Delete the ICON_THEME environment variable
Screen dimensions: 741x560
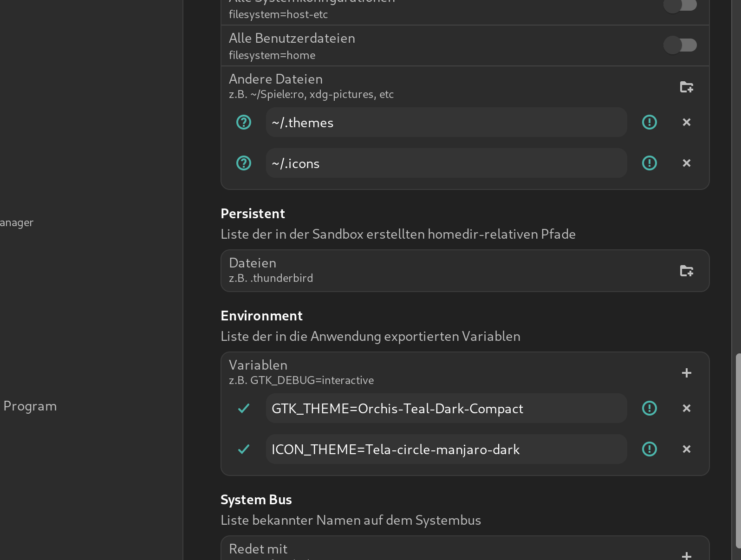point(686,449)
